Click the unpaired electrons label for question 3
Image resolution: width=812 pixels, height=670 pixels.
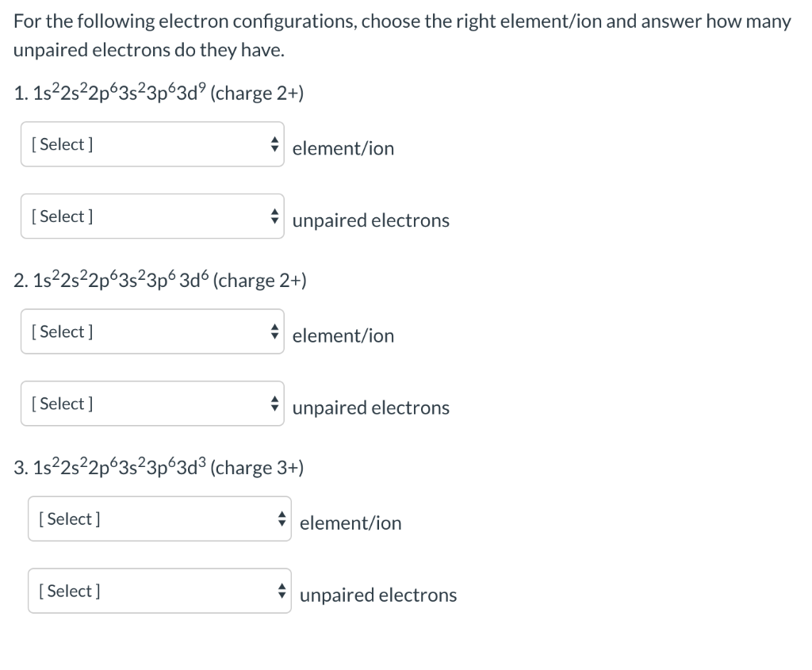pyautogui.click(x=378, y=595)
